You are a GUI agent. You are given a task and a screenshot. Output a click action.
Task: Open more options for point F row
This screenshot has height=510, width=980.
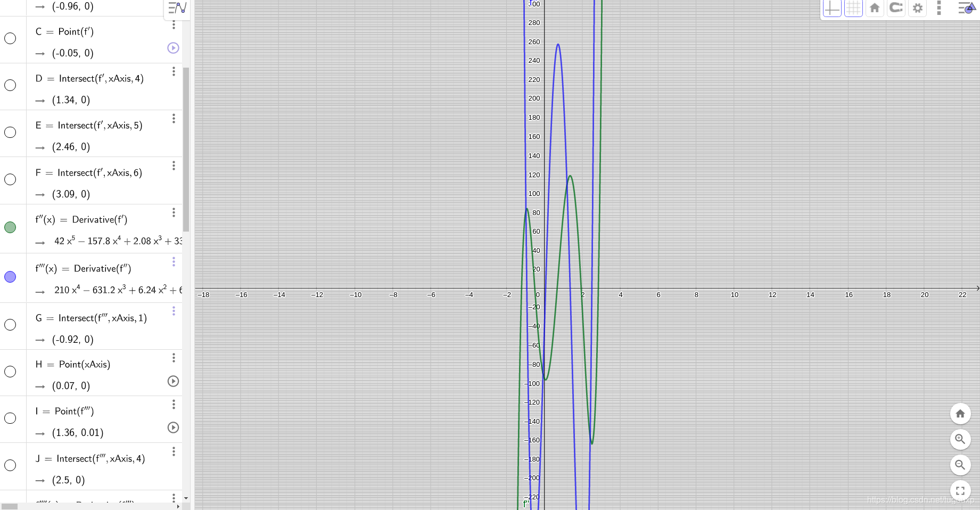click(x=174, y=166)
